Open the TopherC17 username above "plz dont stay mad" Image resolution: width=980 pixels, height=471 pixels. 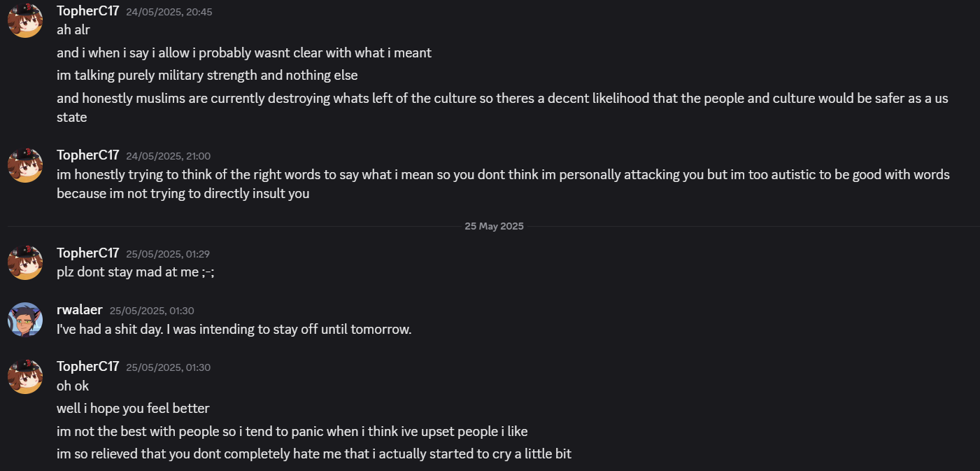[x=87, y=253]
